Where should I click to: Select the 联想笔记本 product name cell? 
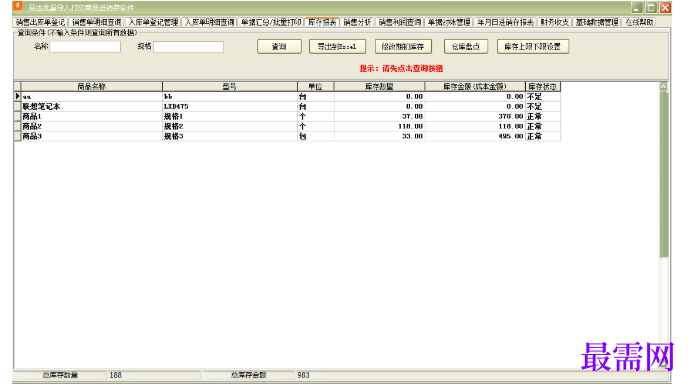pyautogui.click(x=92, y=107)
